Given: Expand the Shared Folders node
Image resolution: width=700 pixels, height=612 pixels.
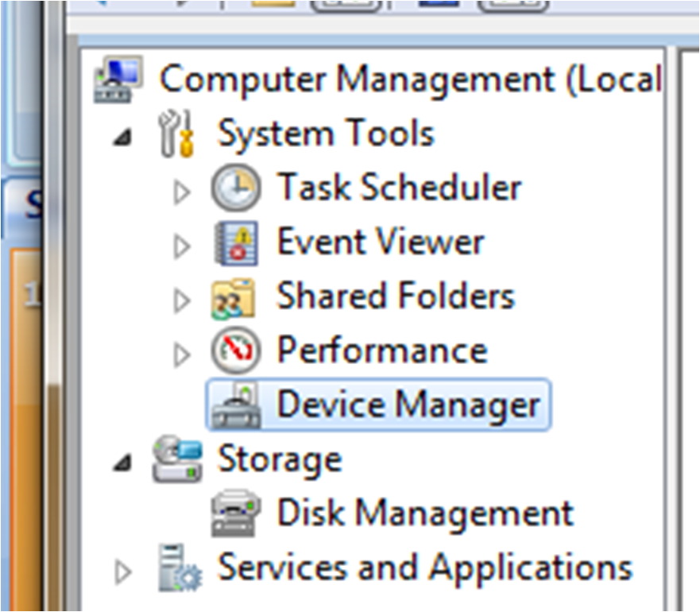Looking at the screenshot, I should pos(182,300).
